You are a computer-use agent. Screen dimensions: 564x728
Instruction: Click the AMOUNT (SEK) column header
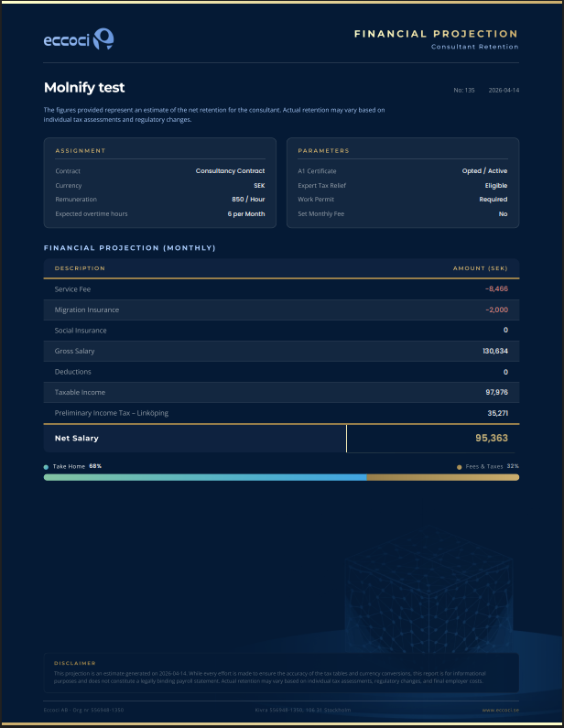[481, 268]
